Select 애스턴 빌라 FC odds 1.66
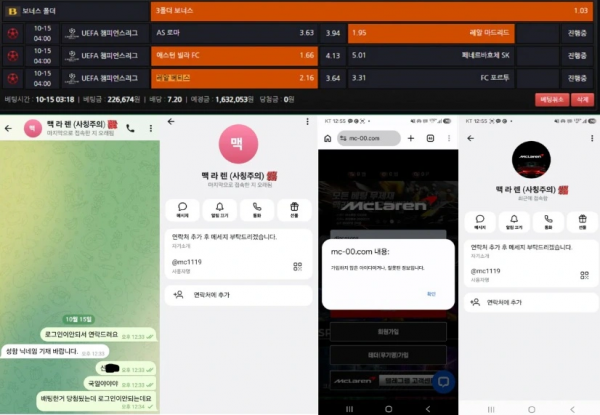The image size is (600, 415). [234, 56]
